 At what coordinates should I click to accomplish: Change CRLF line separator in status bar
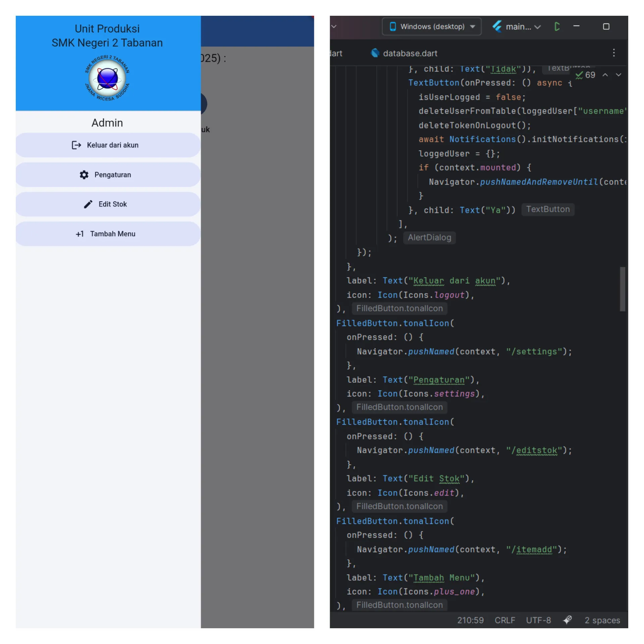504,620
